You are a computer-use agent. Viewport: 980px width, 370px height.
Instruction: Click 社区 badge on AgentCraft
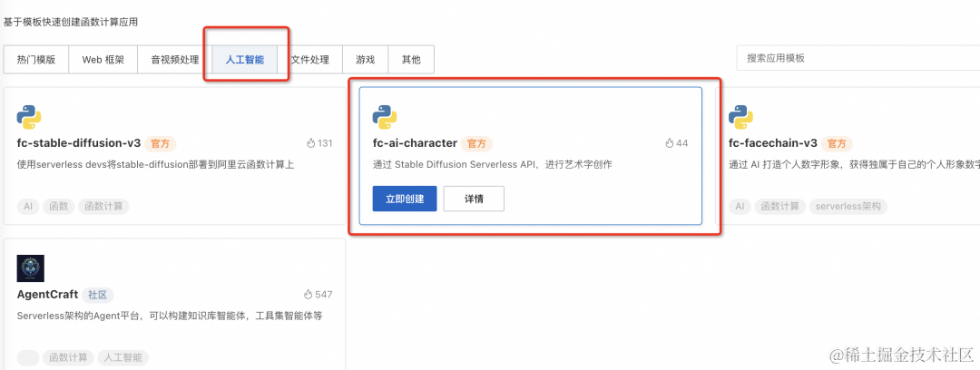pos(97,295)
